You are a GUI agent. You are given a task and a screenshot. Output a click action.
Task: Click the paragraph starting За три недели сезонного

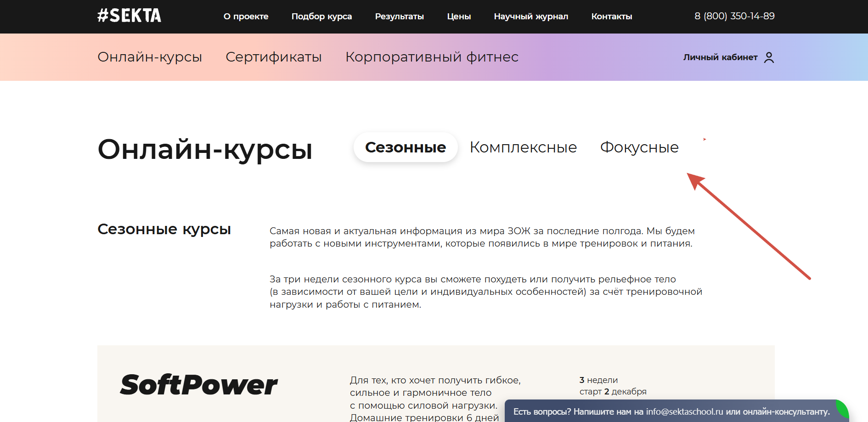486,292
